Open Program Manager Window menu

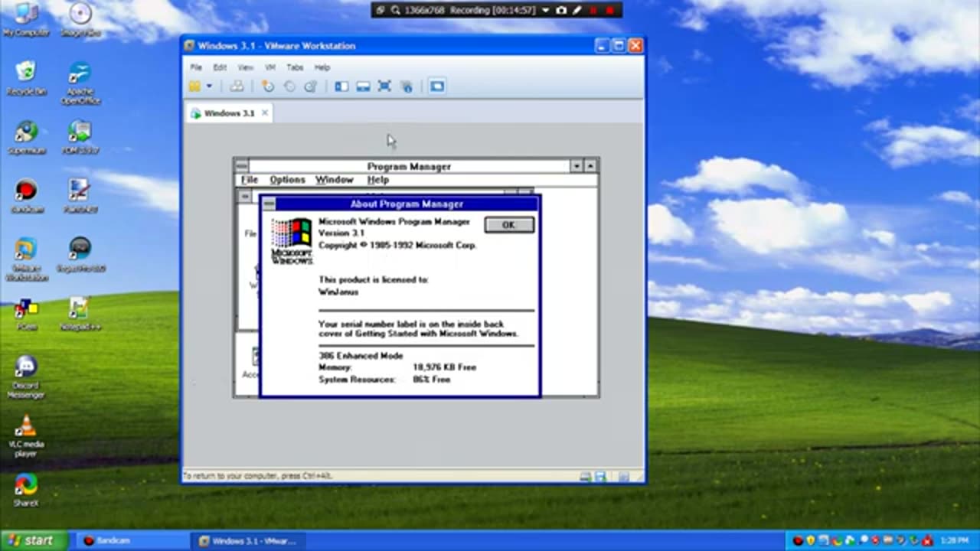(335, 180)
